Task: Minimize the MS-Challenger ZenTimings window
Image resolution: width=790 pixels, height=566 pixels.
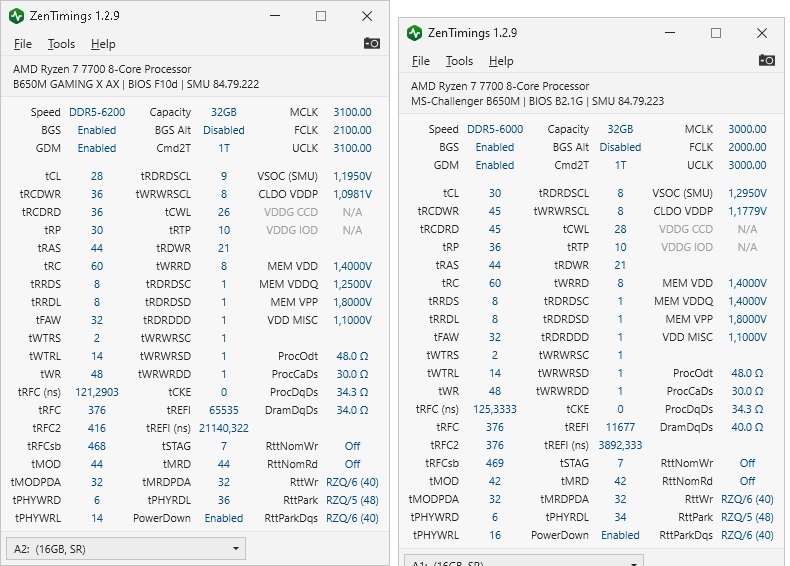Action: [669, 33]
